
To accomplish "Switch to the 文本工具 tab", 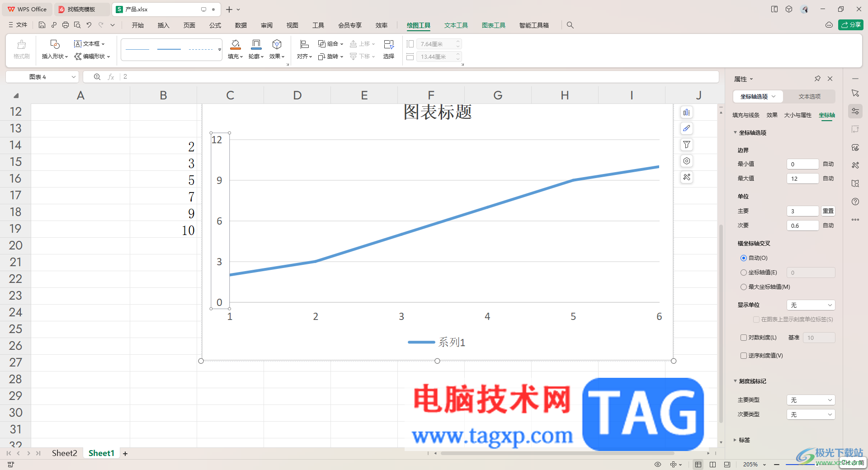I will pyautogui.click(x=456, y=25).
